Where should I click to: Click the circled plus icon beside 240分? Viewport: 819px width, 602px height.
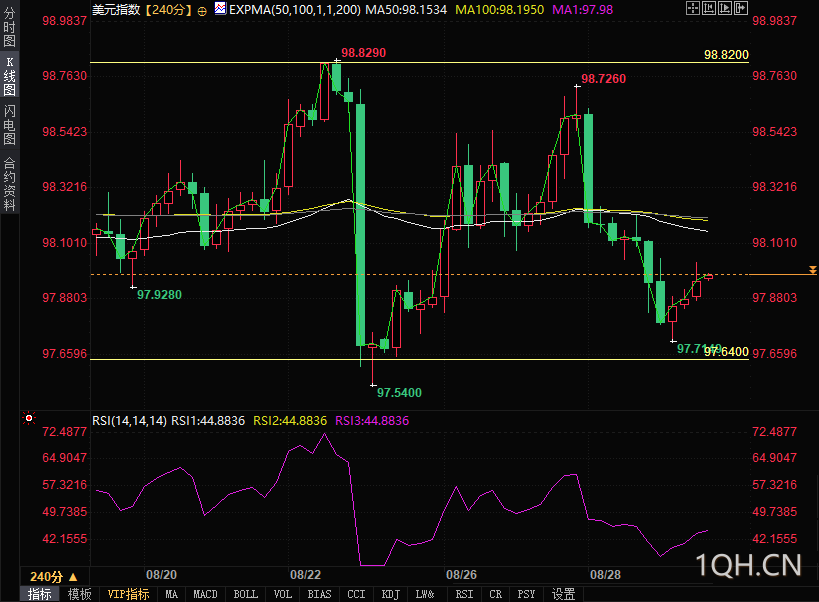tap(202, 11)
